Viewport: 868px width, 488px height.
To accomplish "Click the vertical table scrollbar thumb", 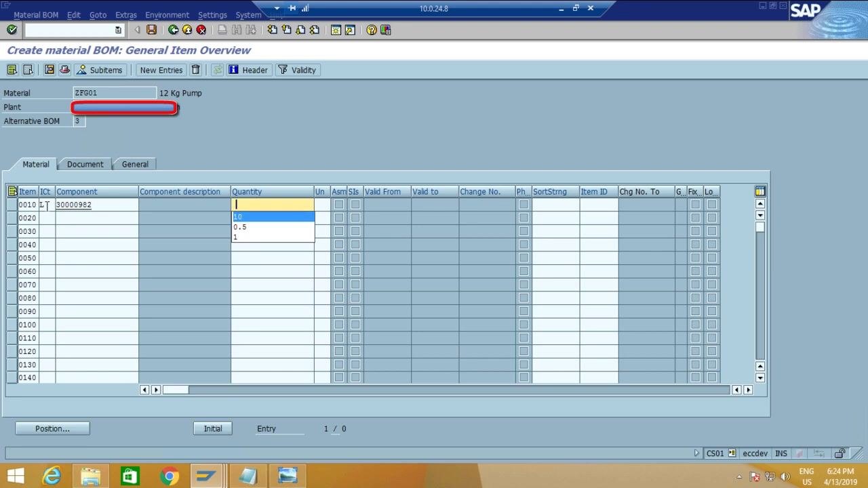I will coord(760,227).
